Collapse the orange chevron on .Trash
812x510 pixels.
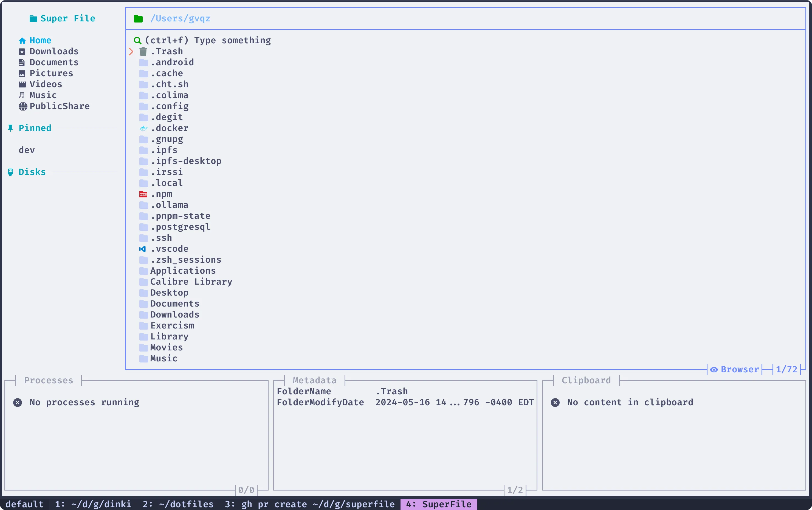pyautogui.click(x=131, y=51)
